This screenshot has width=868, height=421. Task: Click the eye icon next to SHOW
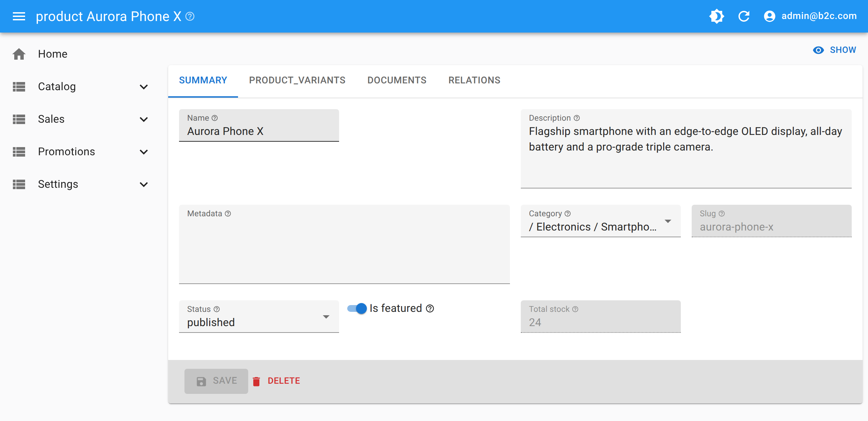click(x=818, y=50)
